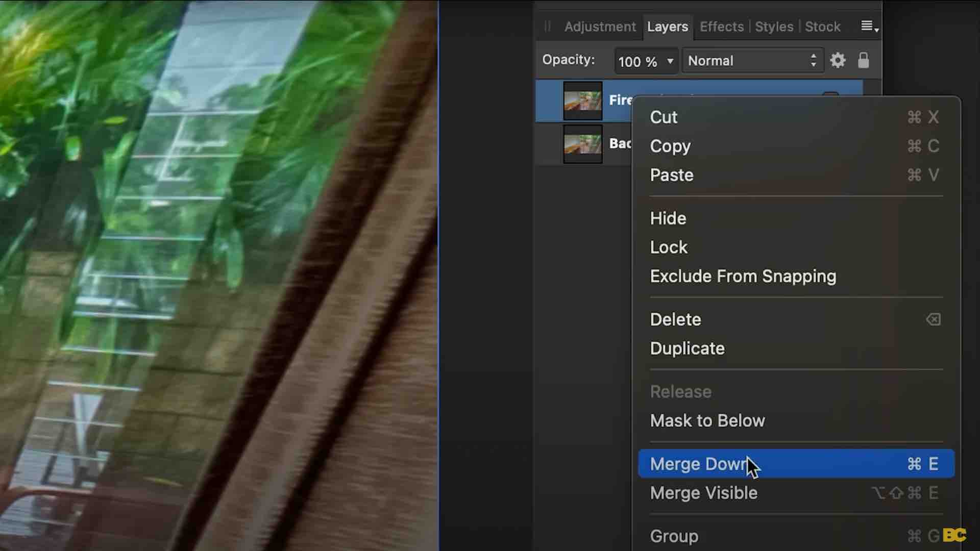This screenshot has height=551, width=980.
Task: Open the layer settings gear icon
Action: tap(838, 61)
